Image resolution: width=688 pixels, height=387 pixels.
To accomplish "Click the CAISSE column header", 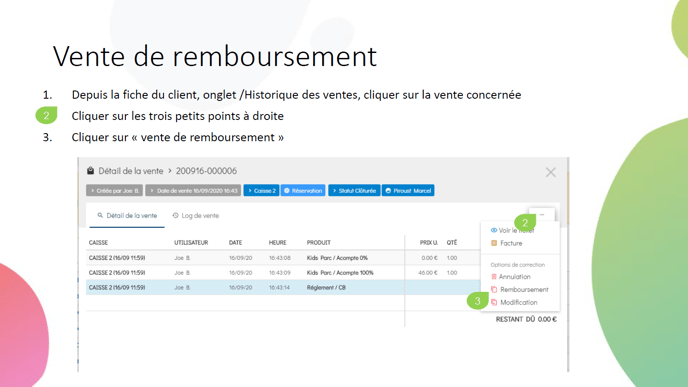I will click(x=98, y=243).
